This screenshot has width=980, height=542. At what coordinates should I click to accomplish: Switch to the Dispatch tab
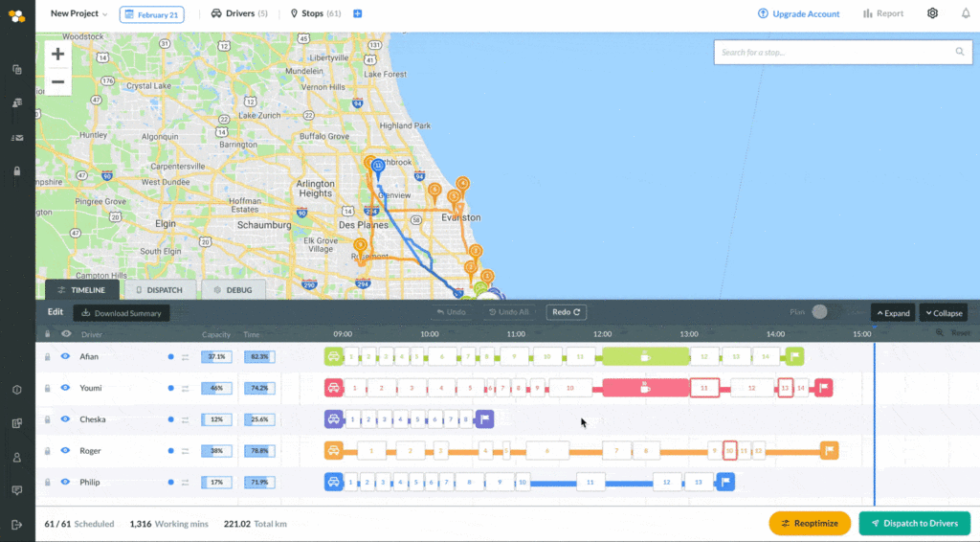tap(160, 290)
